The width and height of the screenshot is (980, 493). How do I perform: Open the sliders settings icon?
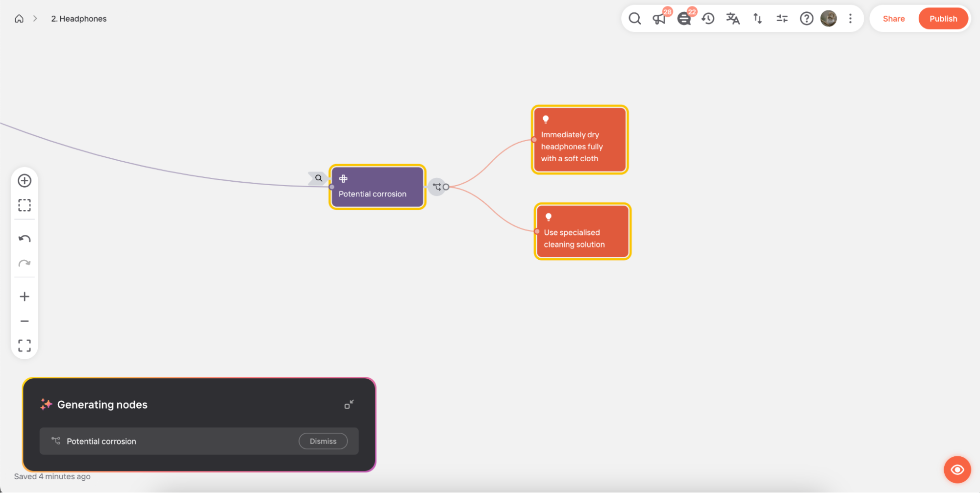point(782,19)
